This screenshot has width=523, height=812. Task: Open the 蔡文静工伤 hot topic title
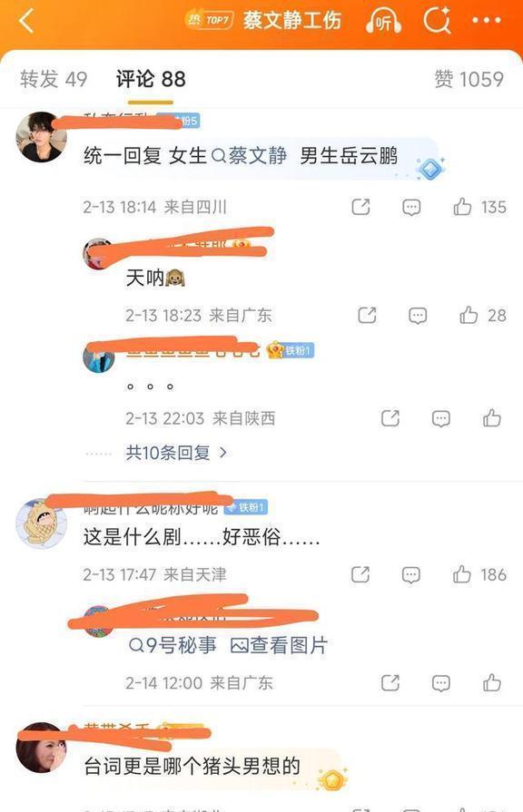click(292, 21)
